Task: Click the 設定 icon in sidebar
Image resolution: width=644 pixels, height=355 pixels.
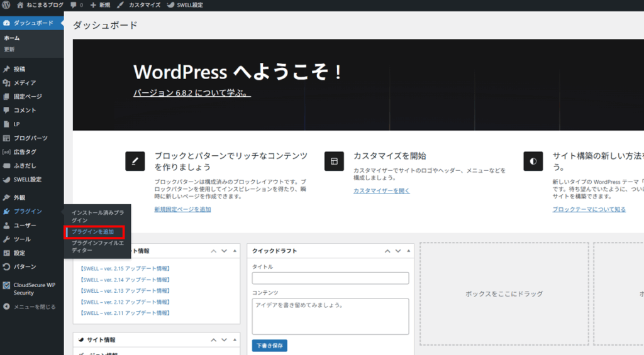Action: point(6,253)
